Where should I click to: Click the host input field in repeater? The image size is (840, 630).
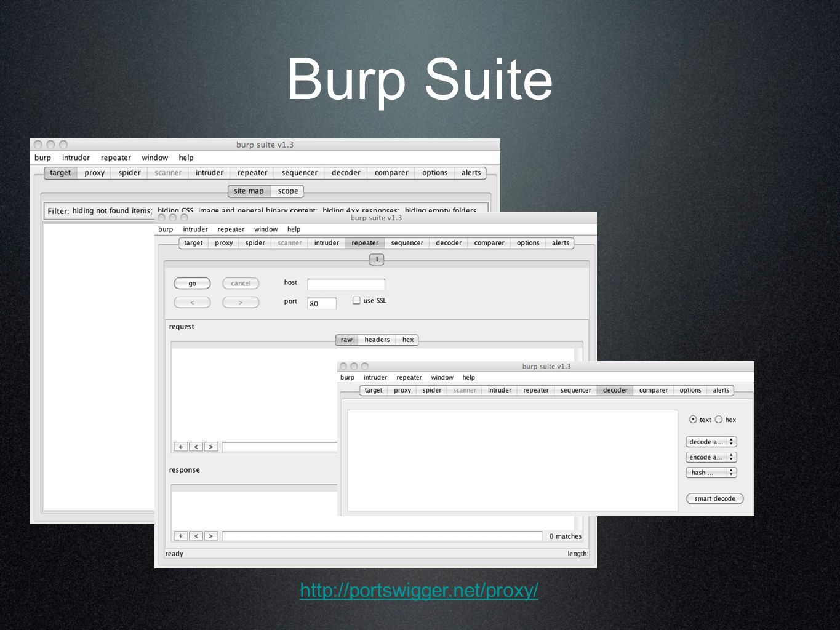346,284
